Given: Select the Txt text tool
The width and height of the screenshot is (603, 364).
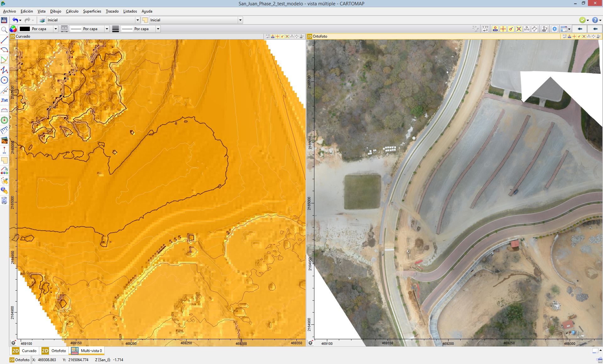Looking at the screenshot, I should pos(4,100).
